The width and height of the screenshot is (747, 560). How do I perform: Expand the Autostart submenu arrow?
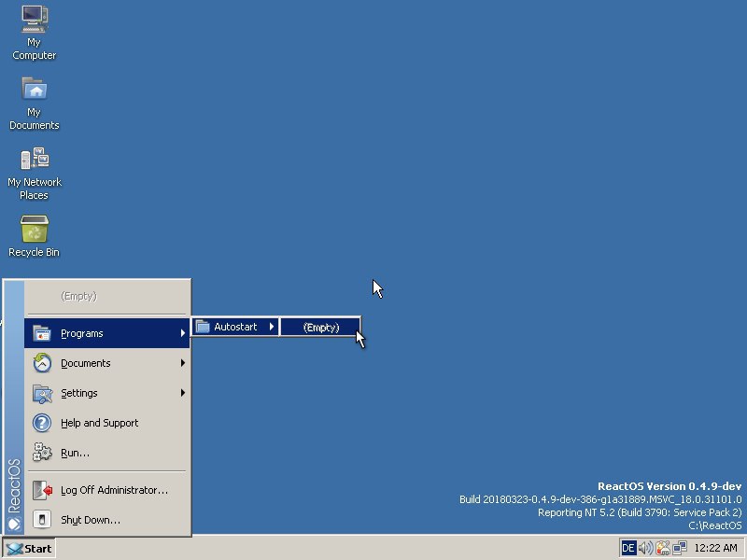(272, 327)
